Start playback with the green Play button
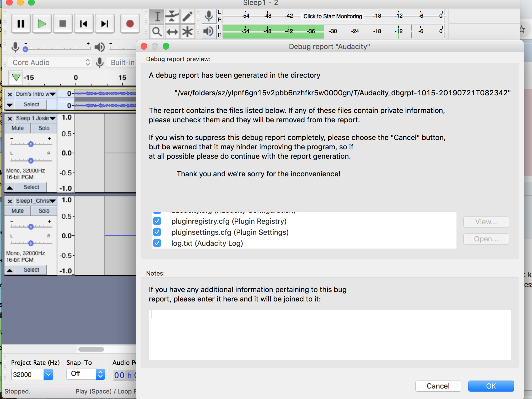 42,24
